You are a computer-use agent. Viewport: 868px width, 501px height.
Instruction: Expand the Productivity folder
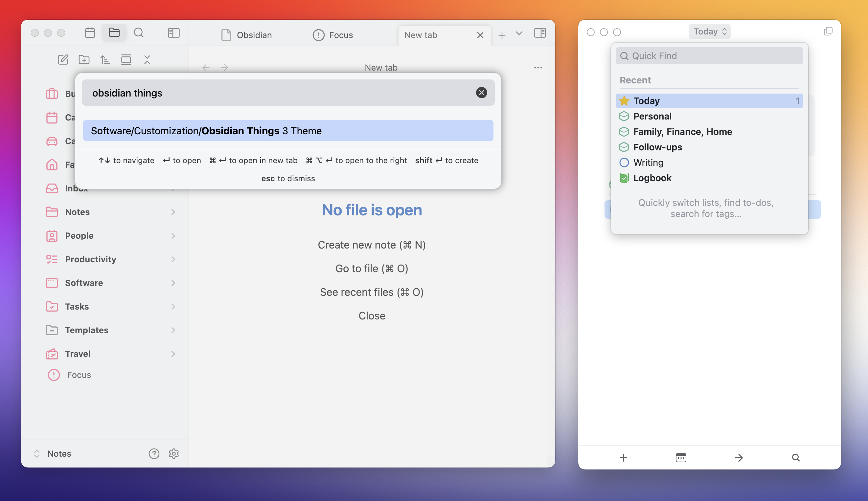tap(173, 259)
